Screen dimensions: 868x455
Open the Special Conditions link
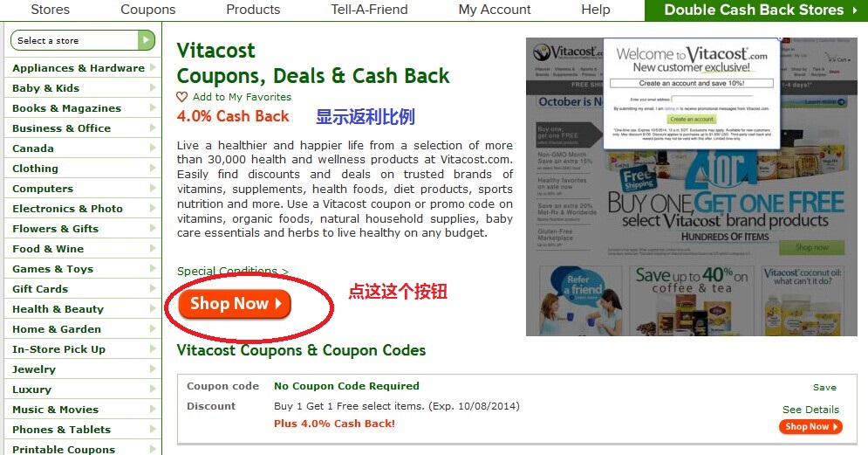pyautogui.click(x=233, y=271)
